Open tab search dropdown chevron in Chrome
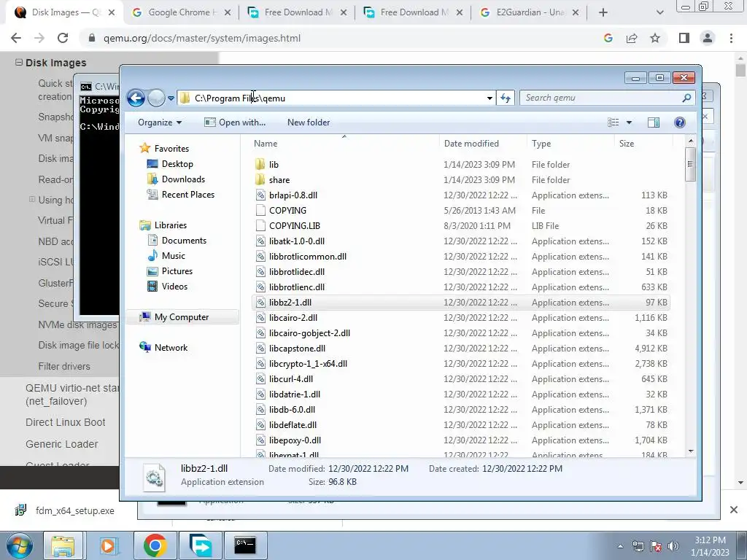This screenshot has height=560, width=747. 659,12
